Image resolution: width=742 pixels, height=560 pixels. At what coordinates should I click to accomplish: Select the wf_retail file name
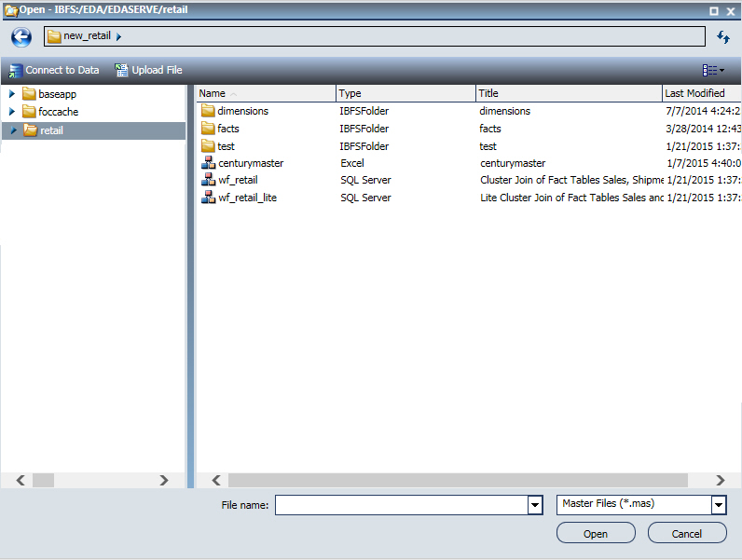(x=238, y=180)
